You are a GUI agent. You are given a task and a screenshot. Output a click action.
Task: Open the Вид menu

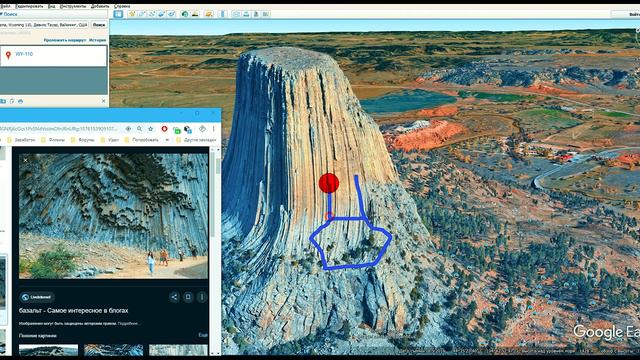(x=51, y=6)
